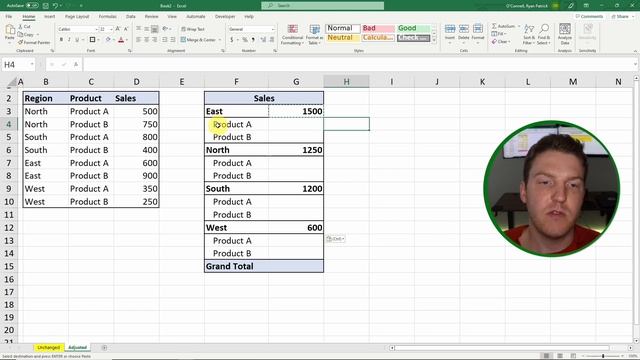Switch to the Formulas tab

point(107,17)
